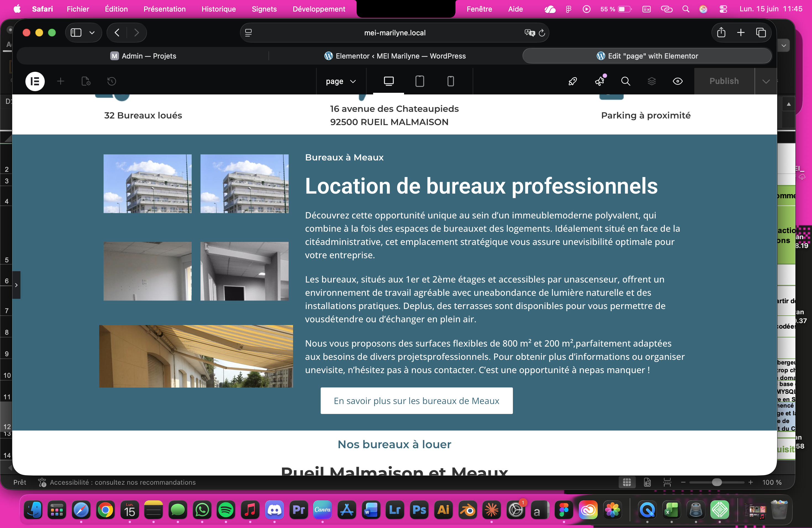This screenshot has height=528, width=812.
Task: Open Safari share menu
Action: pyautogui.click(x=721, y=33)
